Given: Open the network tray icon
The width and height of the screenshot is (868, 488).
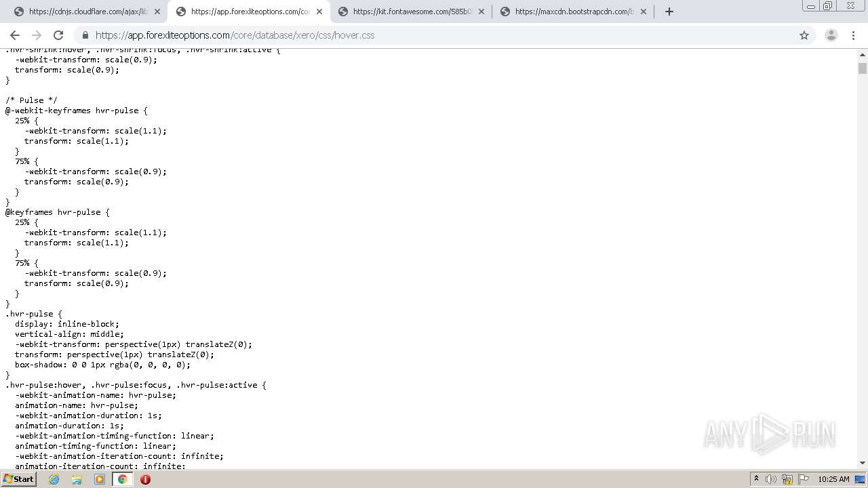Looking at the screenshot, I should pyautogui.click(x=787, y=479).
